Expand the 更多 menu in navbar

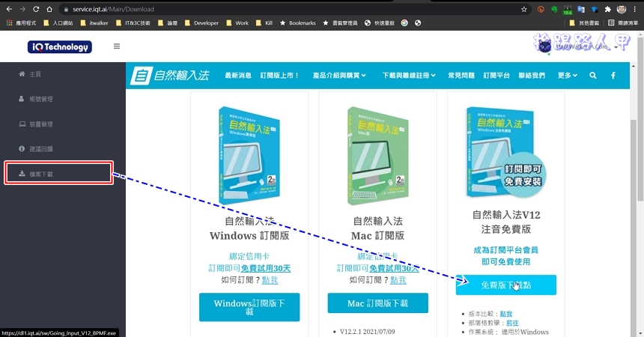point(568,75)
